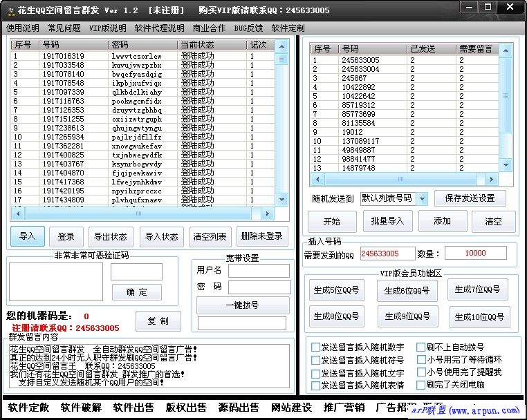Sort account list by 当前状态 column
Screen dimensions: 527x420
pyautogui.click(x=212, y=45)
